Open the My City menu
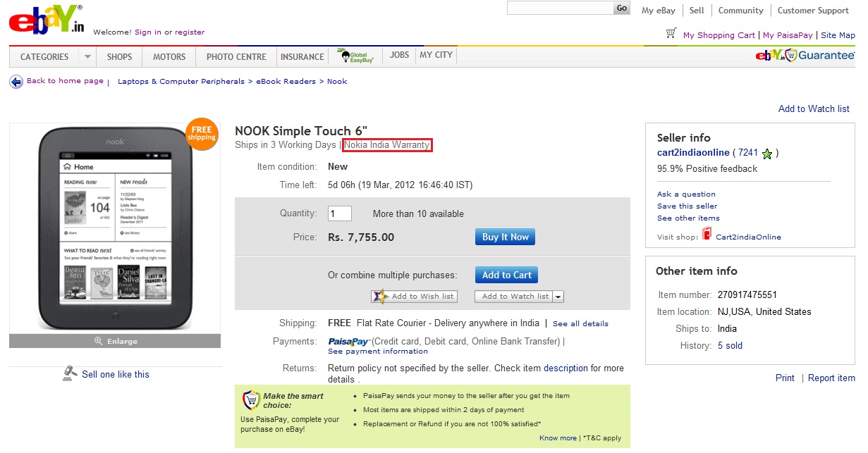Image resolution: width=868 pixels, height=453 pixels. click(436, 55)
